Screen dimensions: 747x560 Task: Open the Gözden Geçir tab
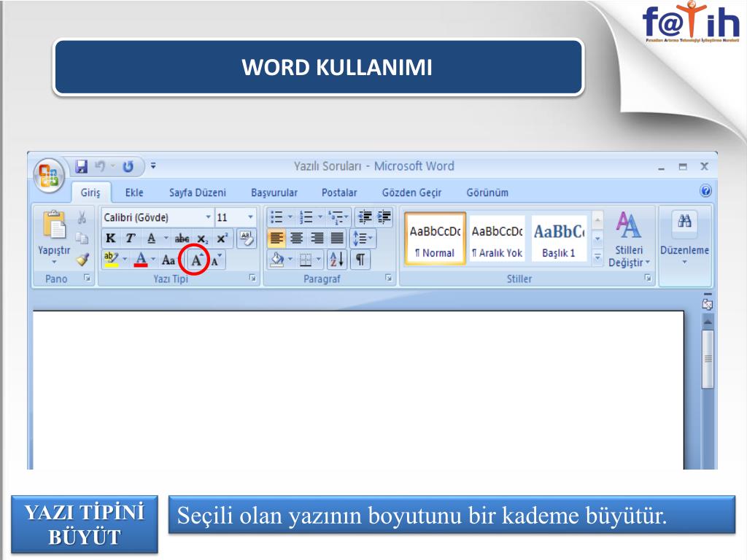pos(411,192)
